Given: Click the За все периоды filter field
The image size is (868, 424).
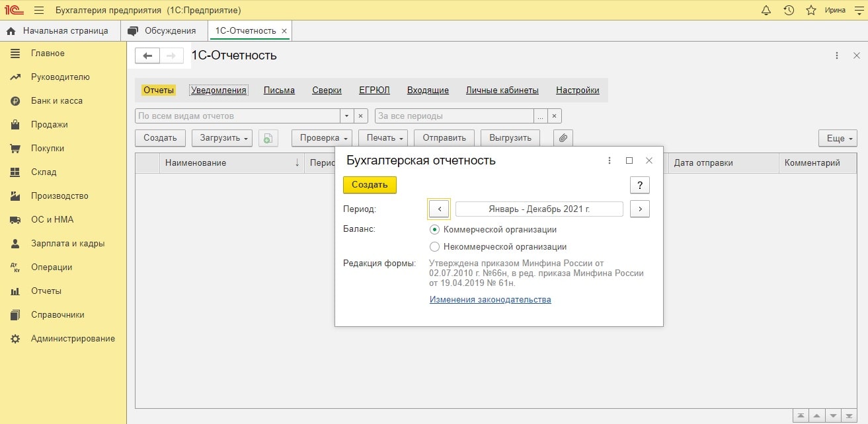Looking at the screenshot, I should (455, 116).
